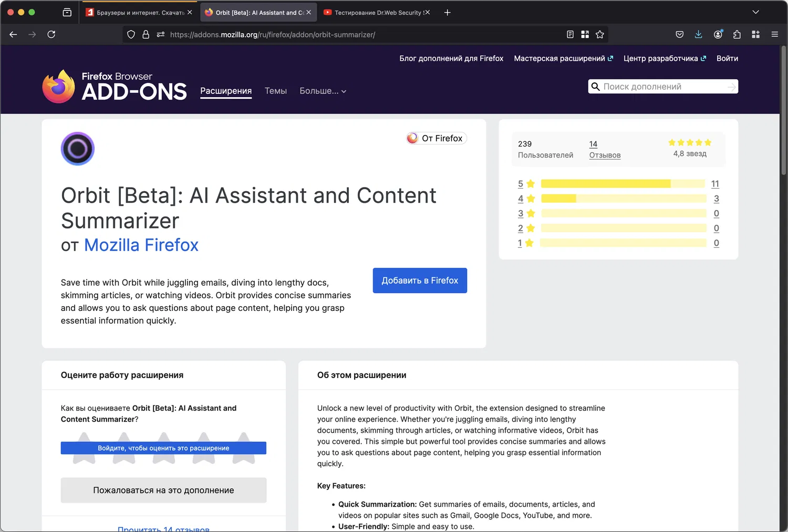Open the extensions puzzle icon
This screenshot has width=788, height=532.
point(737,35)
